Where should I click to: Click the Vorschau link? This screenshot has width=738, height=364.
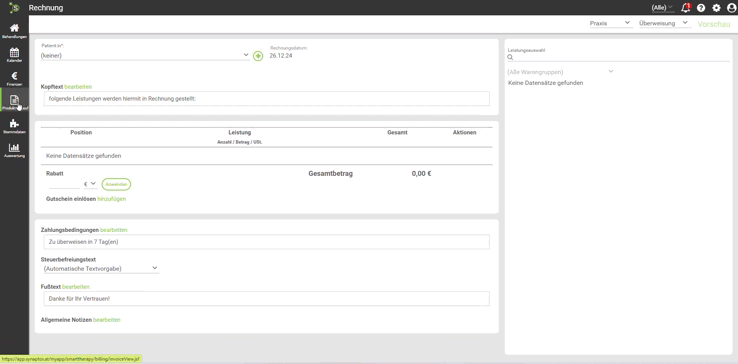[714, 24]
